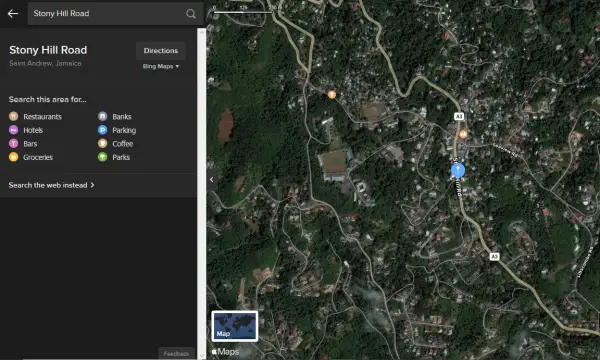Click the Parks label
Viewport: 600px width, 360px height.
121,157
